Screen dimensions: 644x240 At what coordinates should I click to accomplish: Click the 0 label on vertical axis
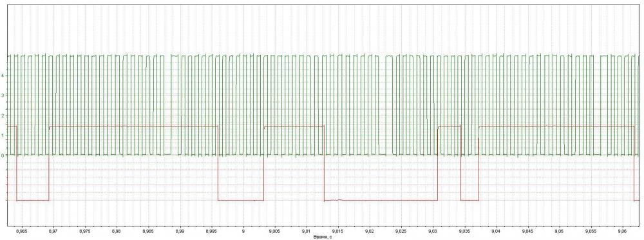[x=3, y=155]
